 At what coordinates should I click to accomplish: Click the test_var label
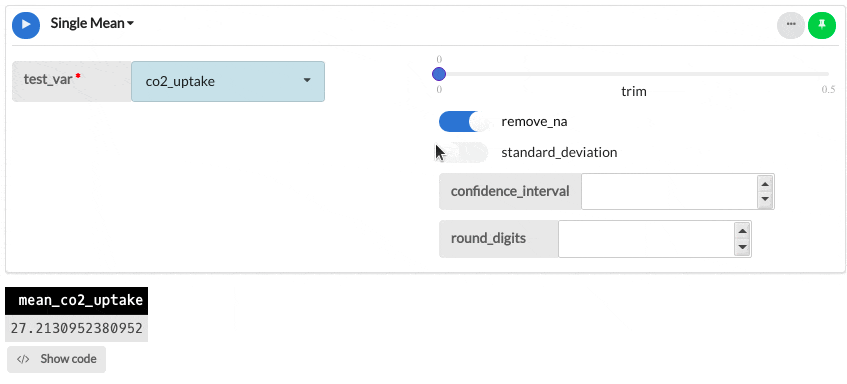click(71, 82)
